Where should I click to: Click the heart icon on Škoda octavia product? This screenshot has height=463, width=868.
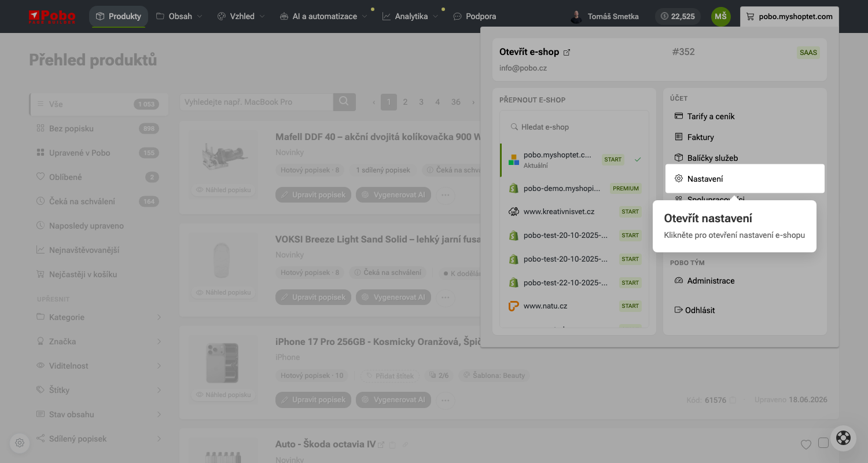(x=806, y=444)
